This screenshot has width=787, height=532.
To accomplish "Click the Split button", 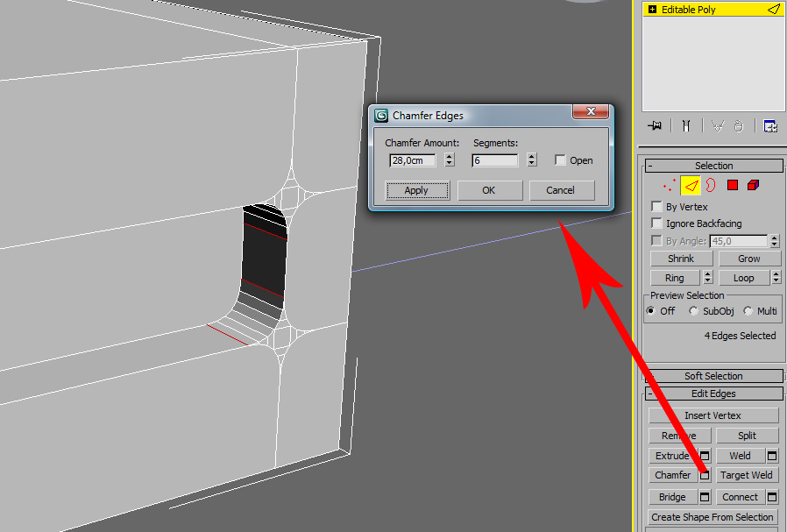I will pos(748,436).
